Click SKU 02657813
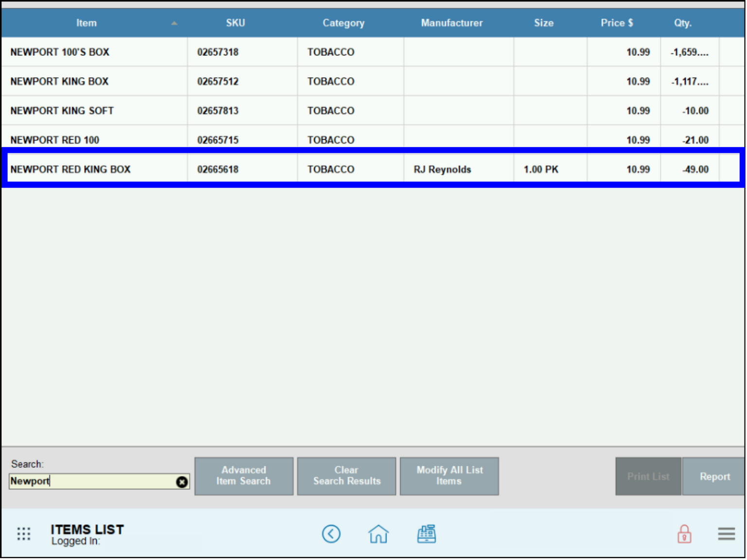This screenshot has width=747, height=560. (x=218, y=111)
